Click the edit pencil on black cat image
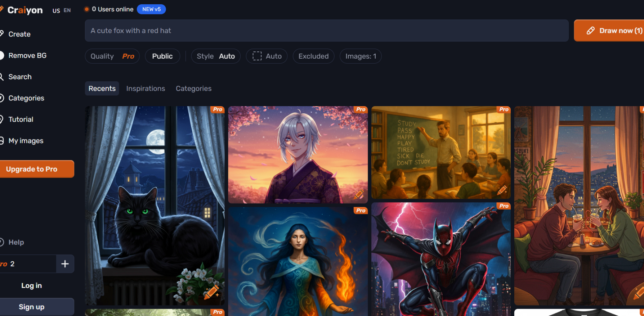This screenshot has height=316, width=644. [x=211, y=292]
